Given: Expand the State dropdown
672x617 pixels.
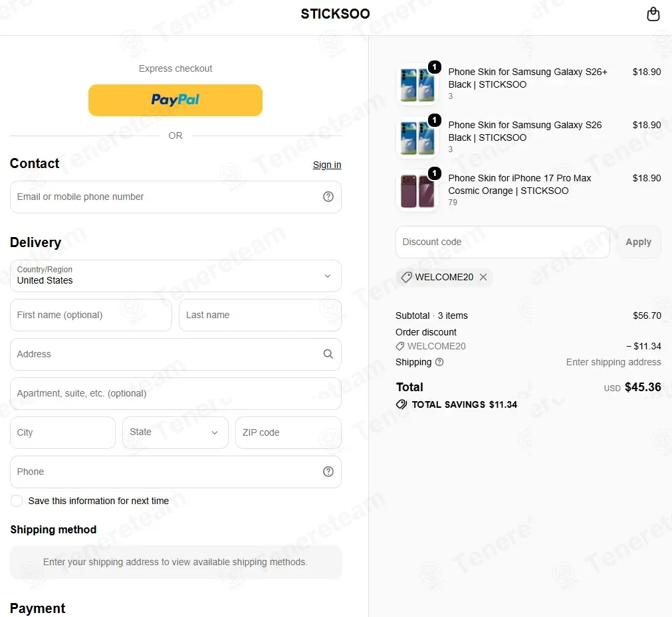Looking at the screenshot, I should click(x=175, y=432).
